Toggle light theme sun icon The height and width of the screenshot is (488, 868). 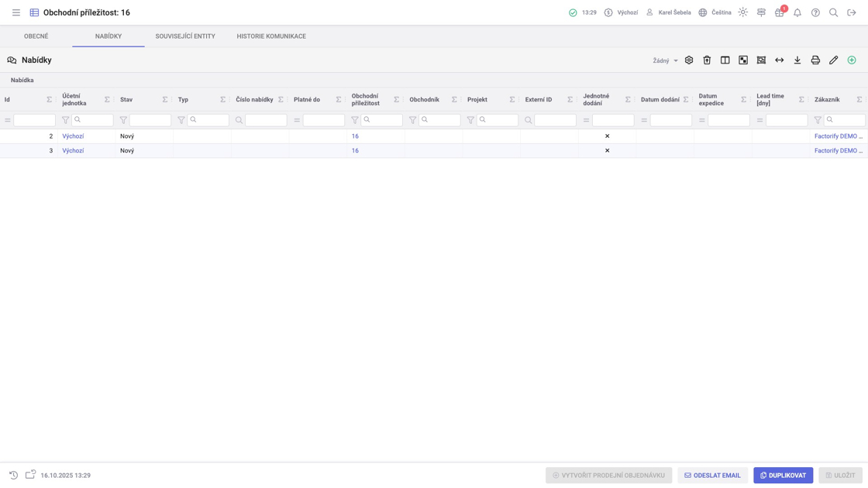tap(743, 12)
